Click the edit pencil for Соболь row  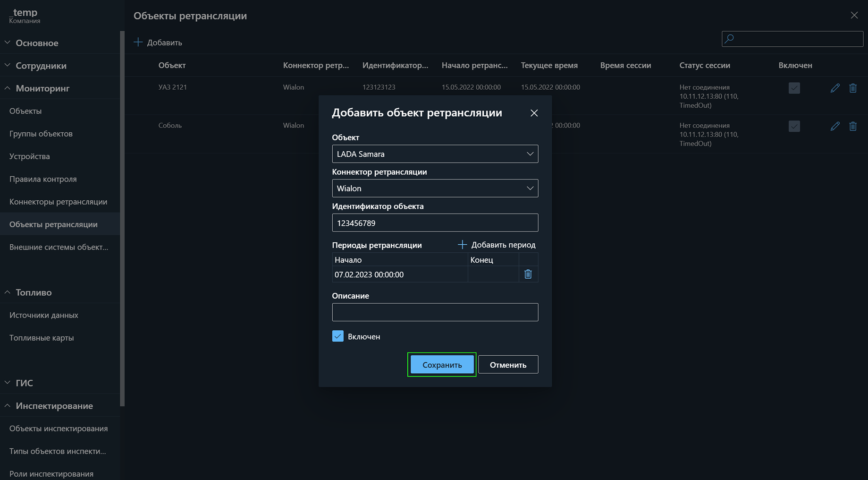[x=834, y=126]
